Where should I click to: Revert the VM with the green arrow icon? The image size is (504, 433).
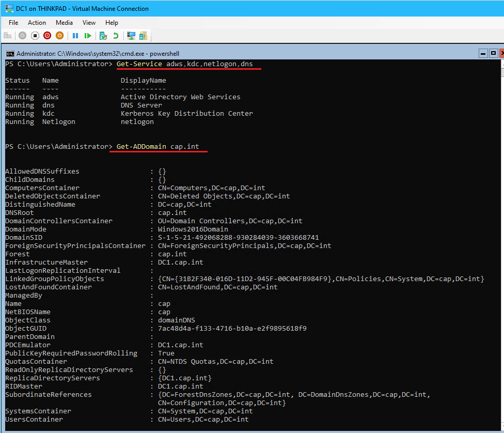click(116, 35)
